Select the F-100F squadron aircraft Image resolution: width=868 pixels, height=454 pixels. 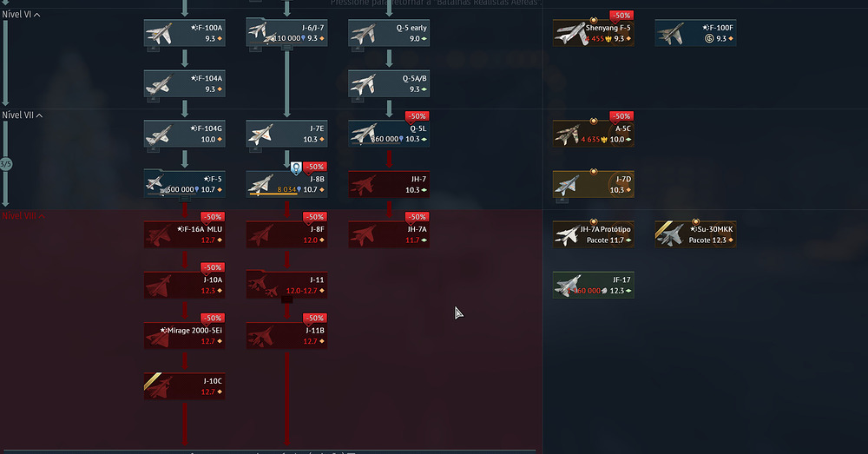coord(695,33)
